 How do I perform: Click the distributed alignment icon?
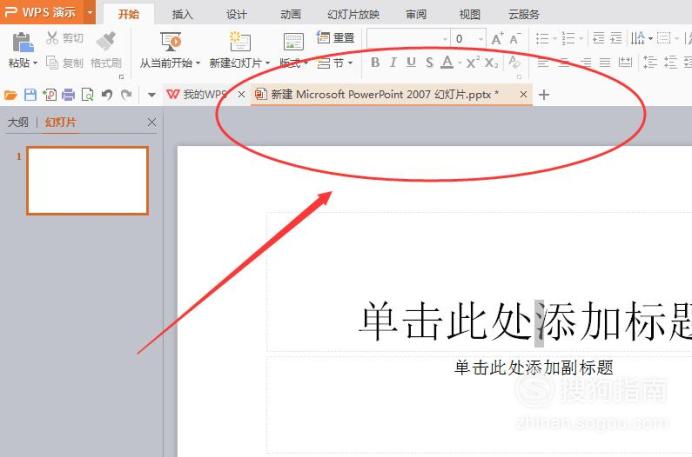[x=625, y=63]
